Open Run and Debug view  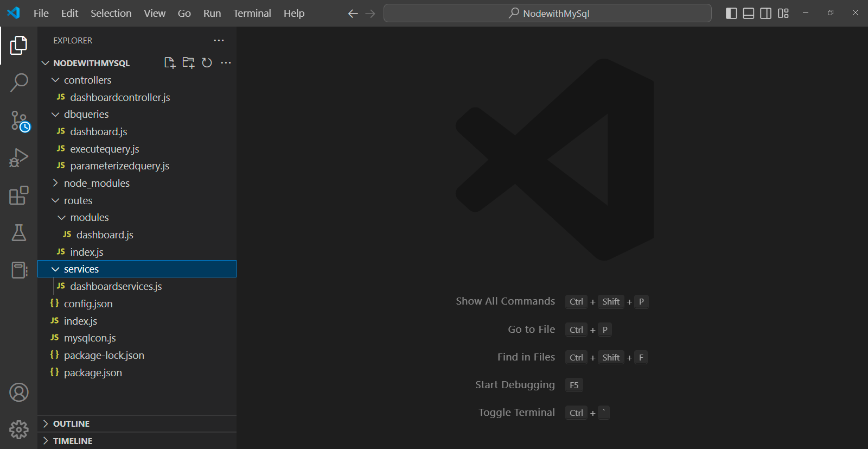(x=18, y=158)
